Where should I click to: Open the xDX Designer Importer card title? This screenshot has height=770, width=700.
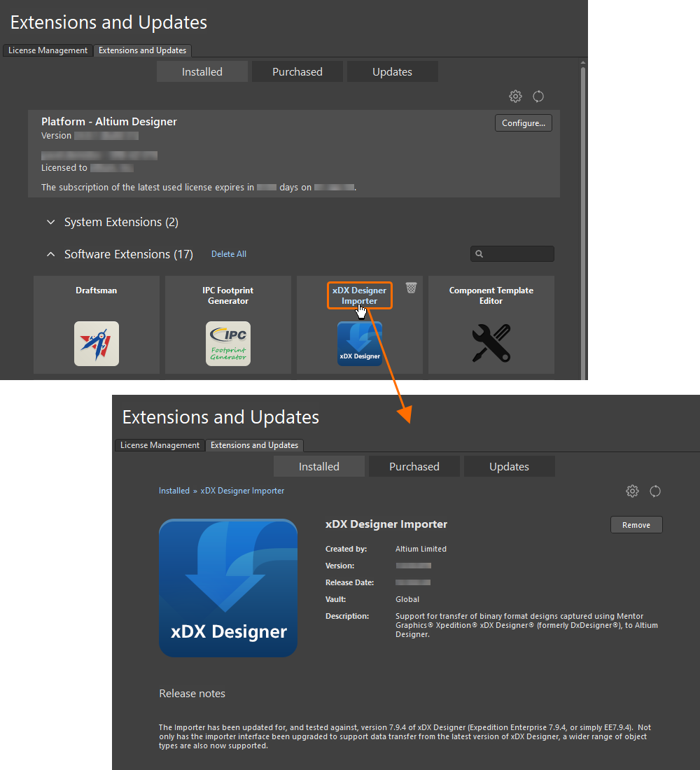click(360, 295)
